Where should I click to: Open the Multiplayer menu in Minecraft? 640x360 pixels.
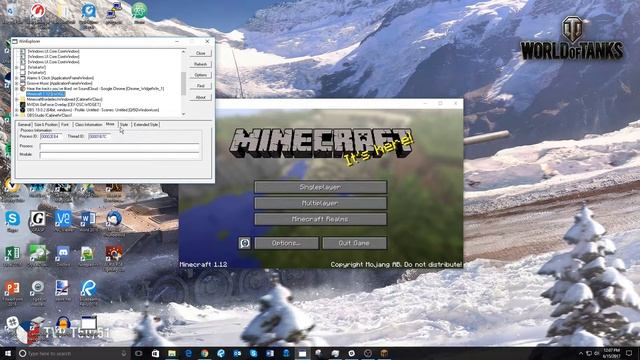point(320,203)
